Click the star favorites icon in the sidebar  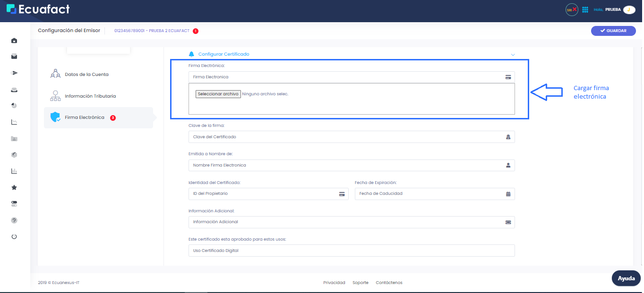click(x=14, y=187)
